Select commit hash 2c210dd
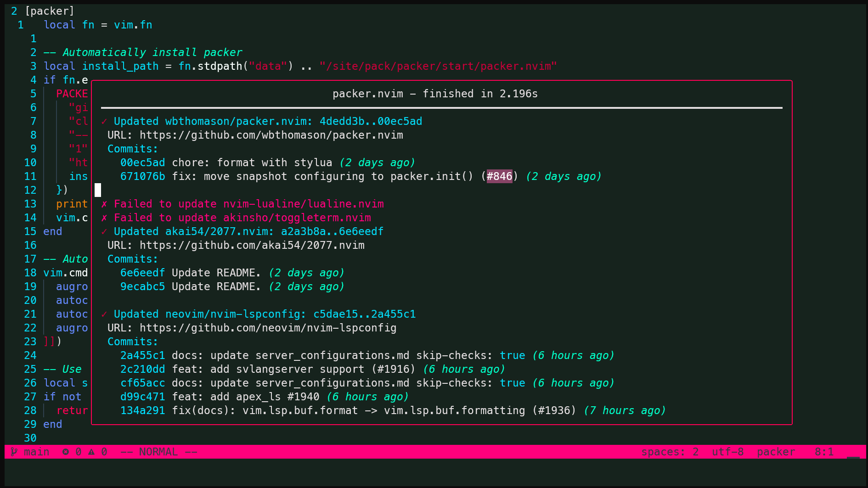868x488 pixels. 143,369
